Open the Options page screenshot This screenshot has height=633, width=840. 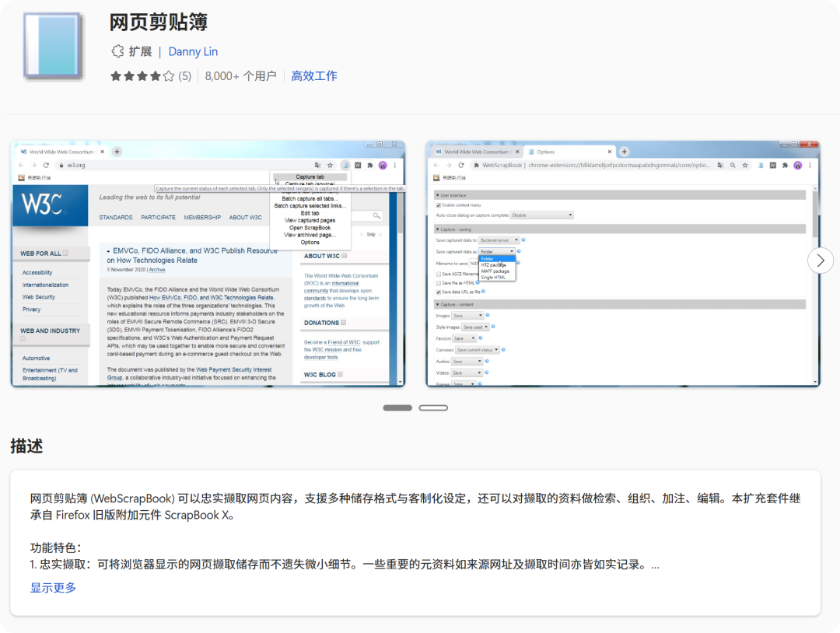[x=622, y=264]
